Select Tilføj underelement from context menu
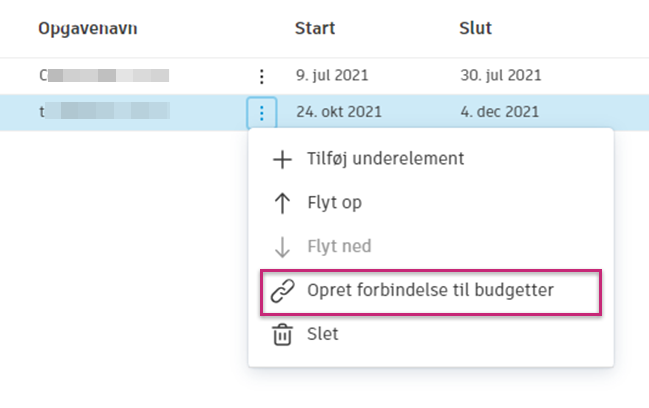This screenshot has height=408, width=649. click(386, 158)
